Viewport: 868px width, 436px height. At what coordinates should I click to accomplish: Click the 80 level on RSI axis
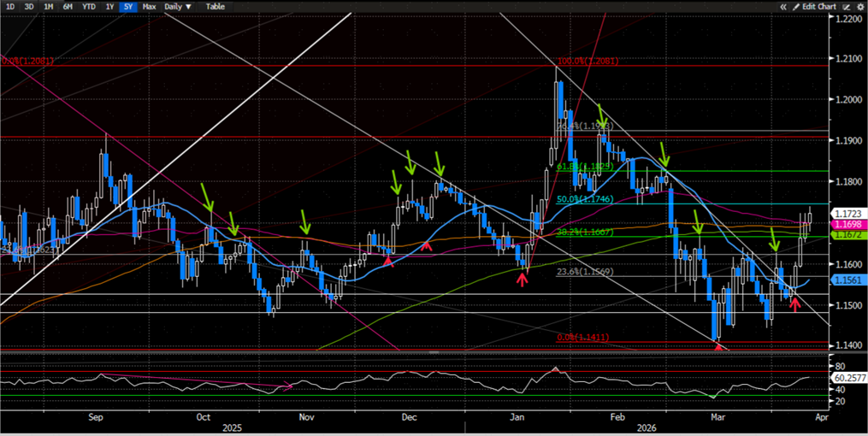[x=839, y=366]
